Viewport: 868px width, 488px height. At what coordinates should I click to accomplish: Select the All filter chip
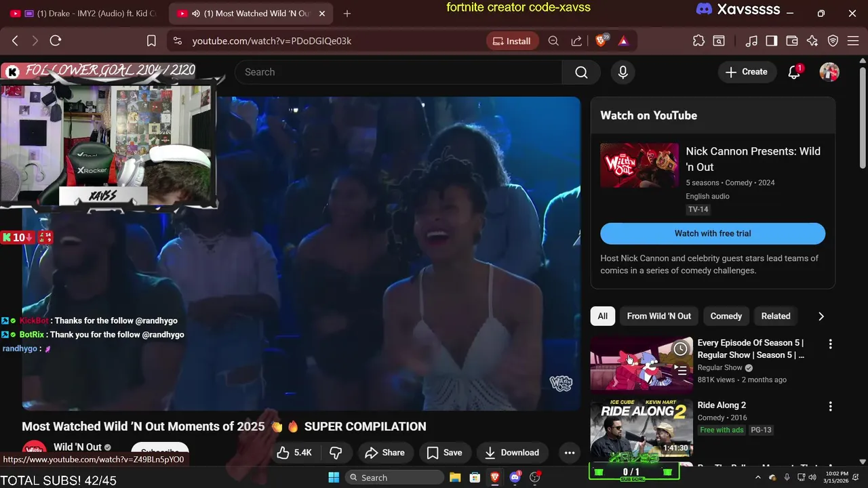point(602,316)
